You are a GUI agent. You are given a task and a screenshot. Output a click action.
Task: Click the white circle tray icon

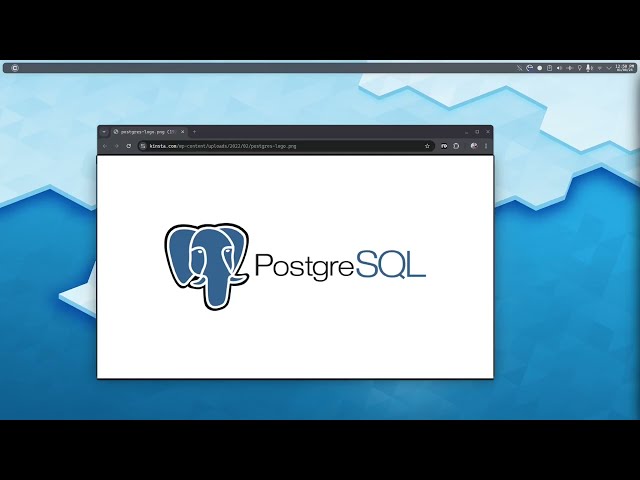tap(540, 68)
